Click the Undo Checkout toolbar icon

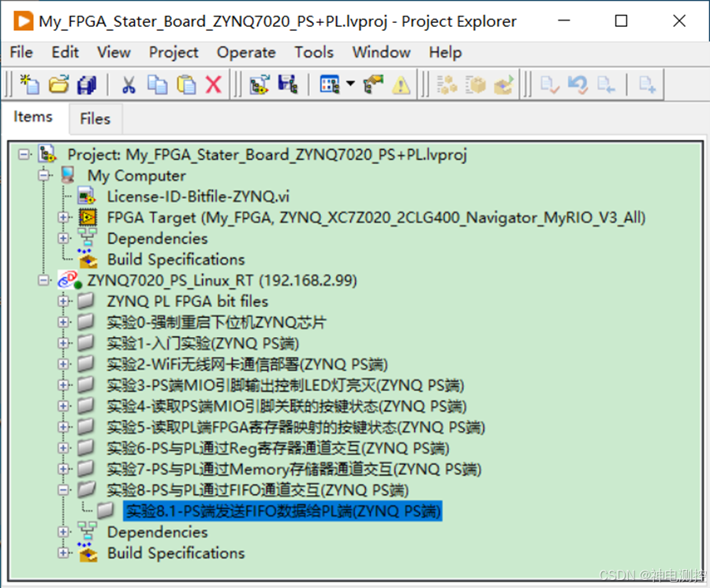pos(577,84)
